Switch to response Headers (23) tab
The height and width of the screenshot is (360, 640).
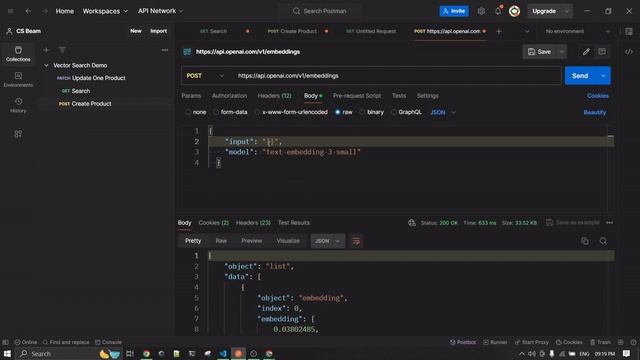click(x=253, y=223)
